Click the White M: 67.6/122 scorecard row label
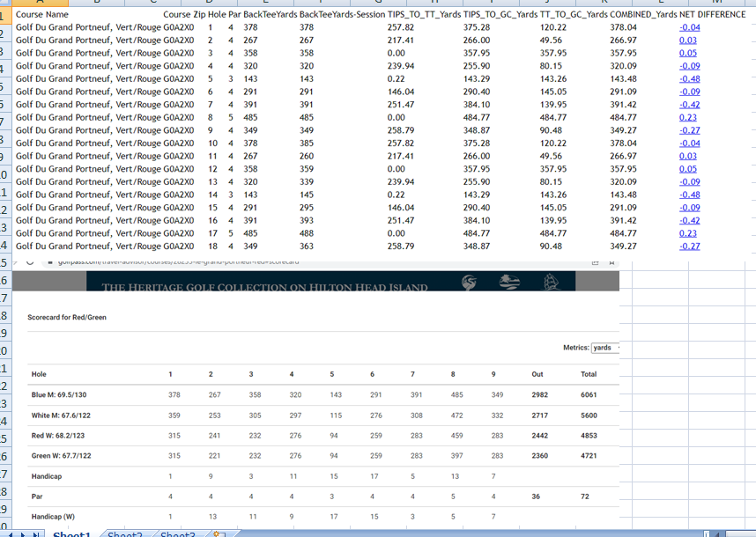 tap(61, 416)
